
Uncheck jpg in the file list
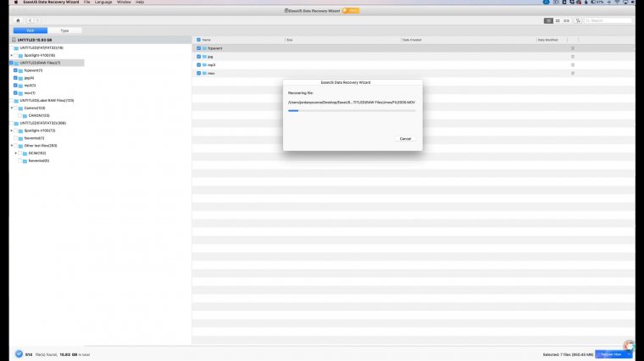[198, 56]
